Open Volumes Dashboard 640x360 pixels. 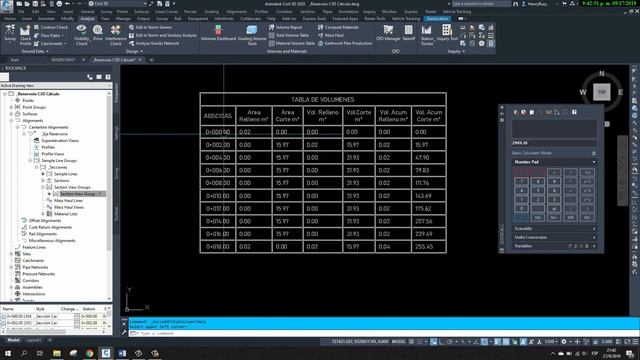(x=218, y=33)
